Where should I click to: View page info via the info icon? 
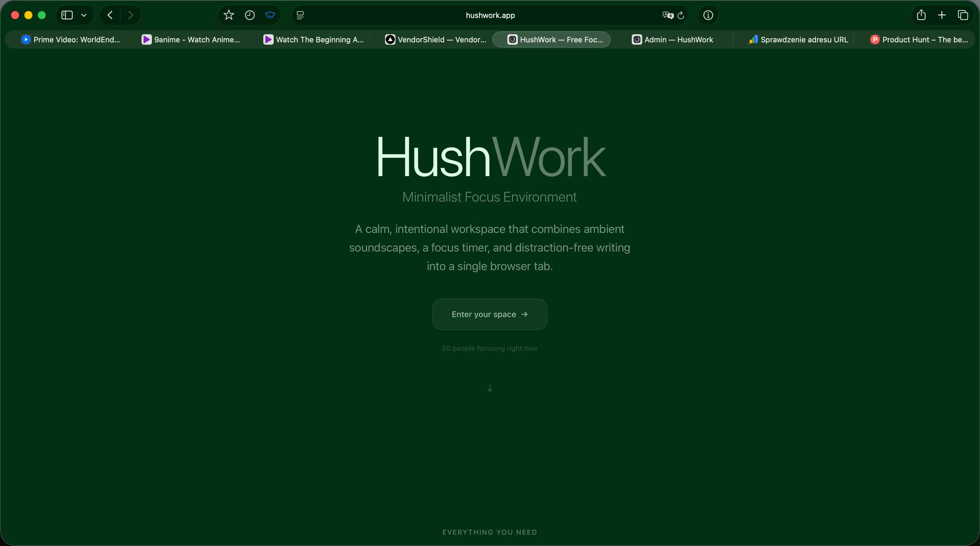[708, 15]
